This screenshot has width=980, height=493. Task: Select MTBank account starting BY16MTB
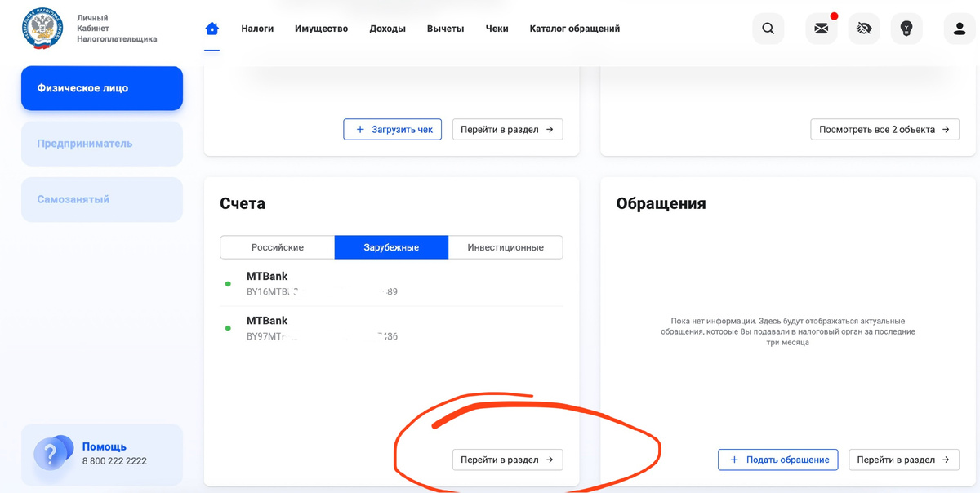391,284
